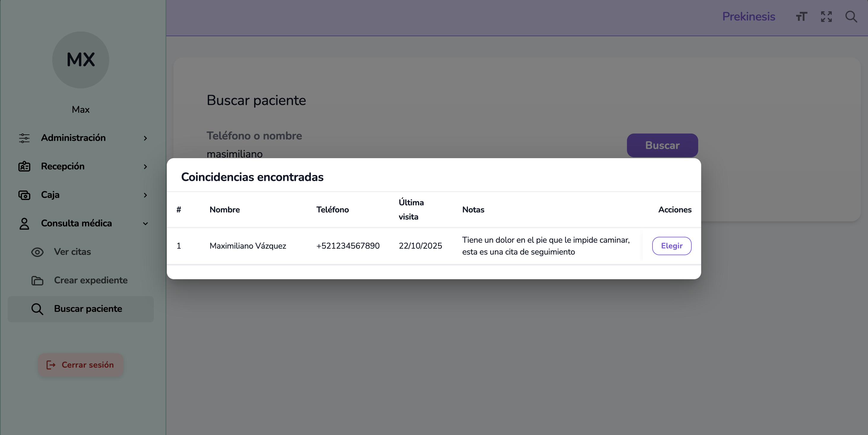Click the Administración sliders icon
This screenshot has width=868, height=435.
coord(24,138)
